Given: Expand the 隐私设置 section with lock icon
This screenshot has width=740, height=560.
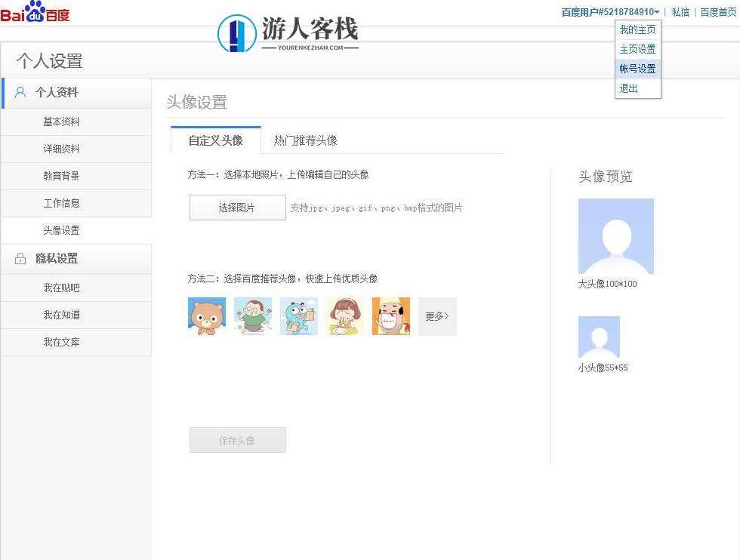Looking at the screenshot, I should (x=57, y=259).
